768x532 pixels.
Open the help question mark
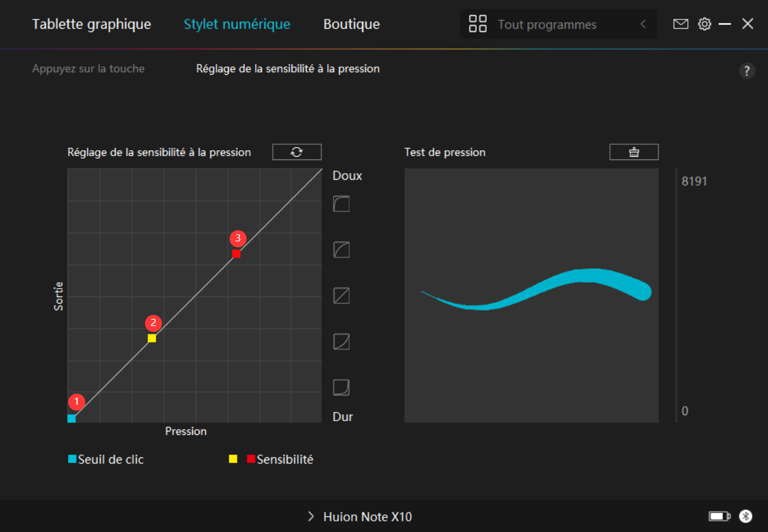(747, 71)
